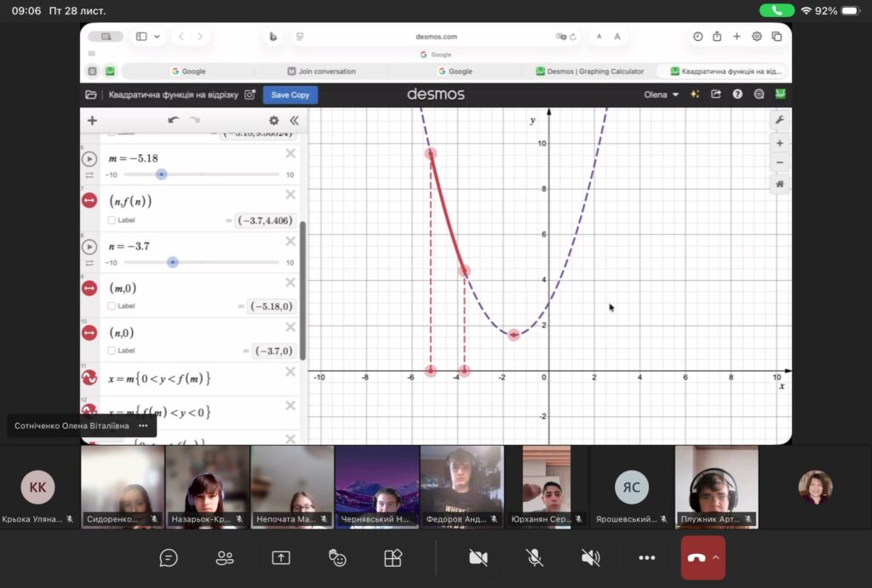Click the n slider track
The image size is (872, 588).
click(x=221, y=263)
